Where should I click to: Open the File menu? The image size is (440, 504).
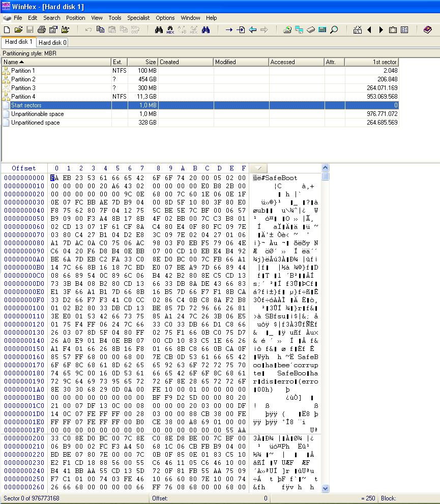18,18
